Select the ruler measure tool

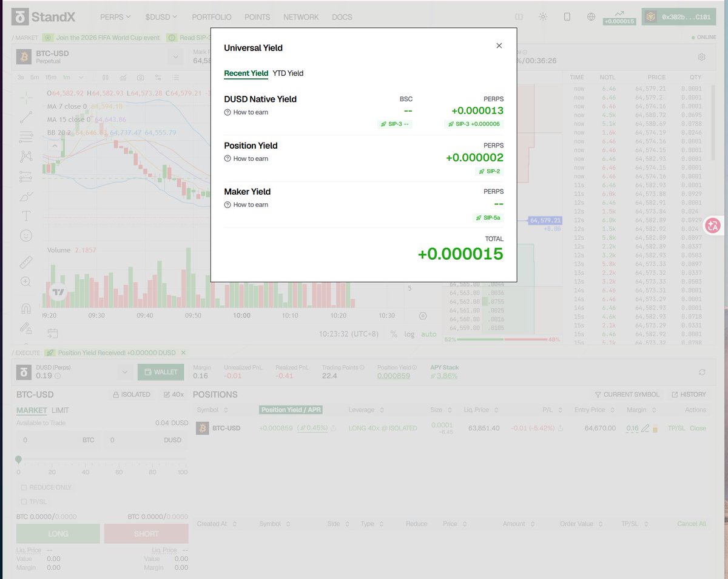pyautogui.click(x=26, y=262)
